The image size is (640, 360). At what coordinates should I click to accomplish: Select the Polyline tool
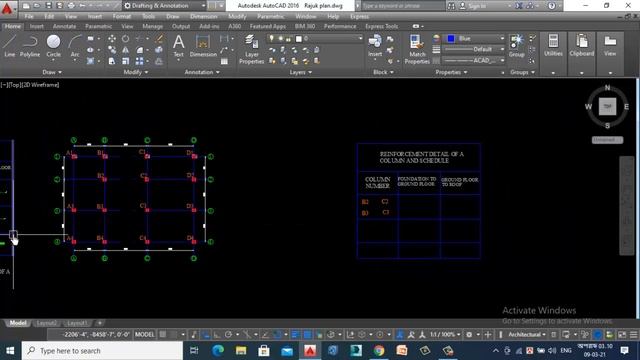[30, 45]
